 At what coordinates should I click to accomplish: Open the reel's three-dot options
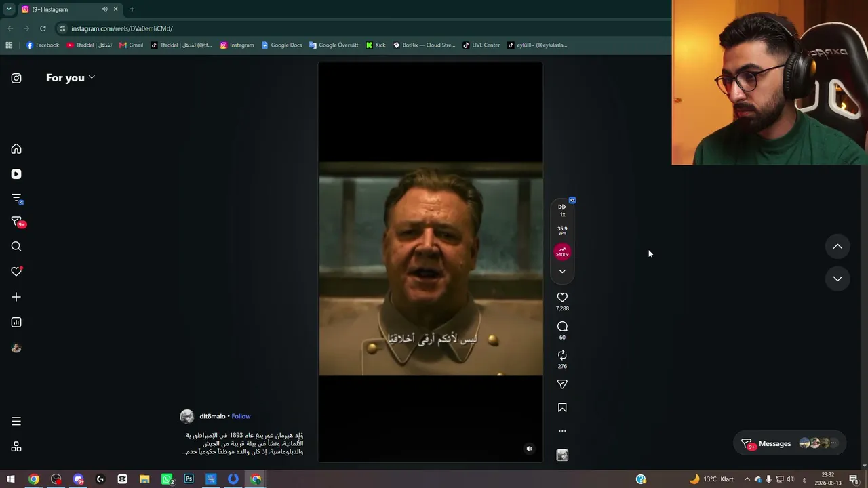(x=562, y=431)
